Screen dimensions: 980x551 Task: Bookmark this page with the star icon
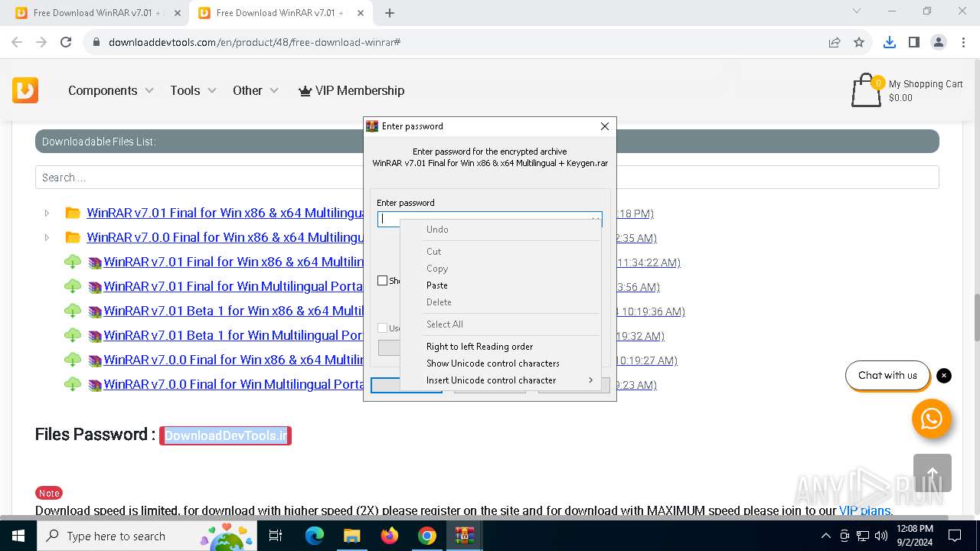click(859, 42)
